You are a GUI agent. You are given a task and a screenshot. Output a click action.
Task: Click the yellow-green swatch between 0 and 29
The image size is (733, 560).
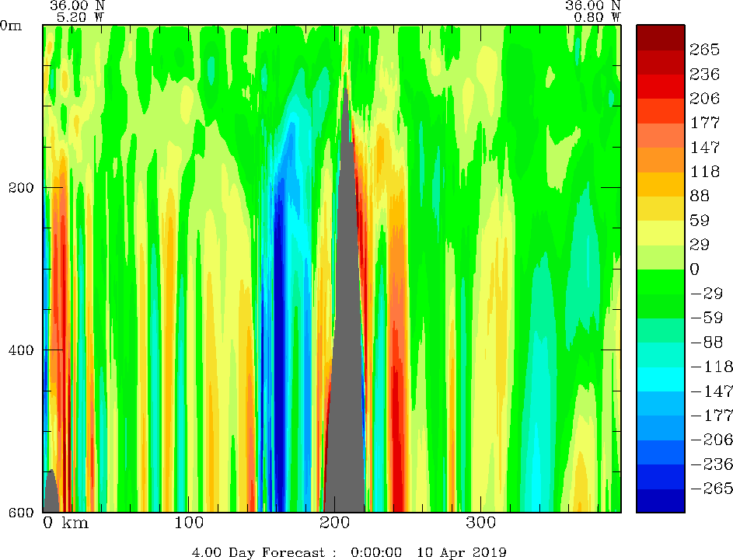point(661,257)
